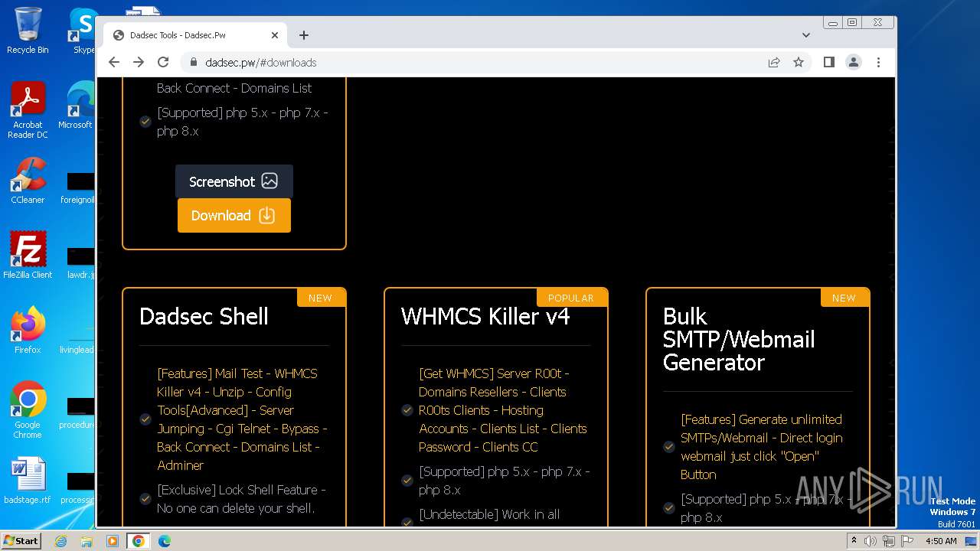980x551 pixels.
Task: Select the Dadsec Tools - Dadsec.Pw tab
Action: coord(195,35)
